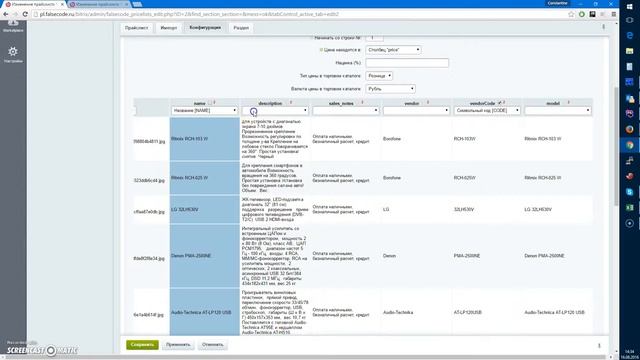Image resolution: width=640 pixels, height=360 pixels.
Task: Select the 'LG 32LH530V' name cell
Action: coord(204,209)
